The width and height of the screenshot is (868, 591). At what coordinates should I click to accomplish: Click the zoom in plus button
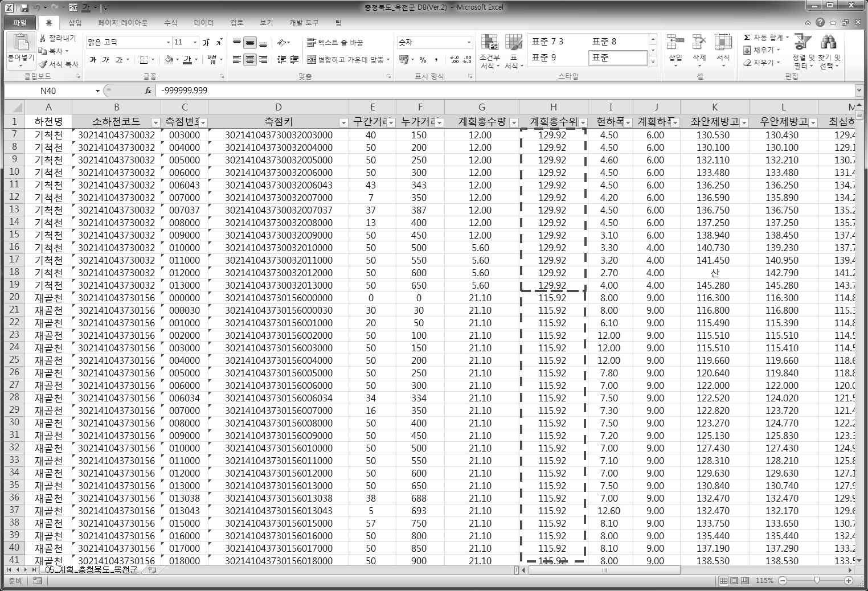click(x=849, y=581)
